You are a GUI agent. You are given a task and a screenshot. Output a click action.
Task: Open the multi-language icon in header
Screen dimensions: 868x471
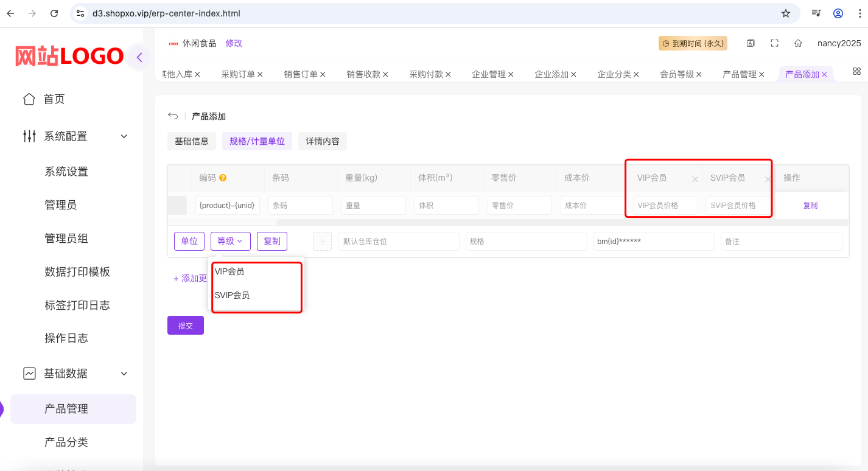tap(751, 43)
